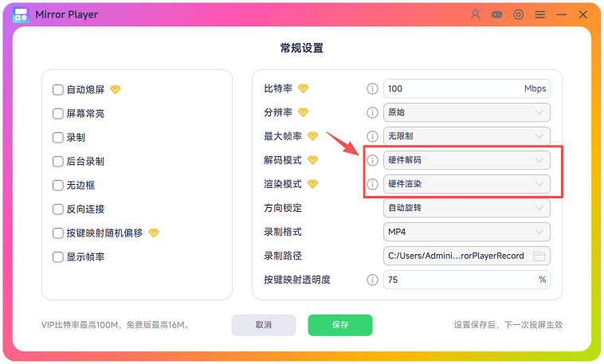The image size is (604, 364).
Task: Click the '设置保存后，下一次投屏生效' note
Action: point(508,325)
